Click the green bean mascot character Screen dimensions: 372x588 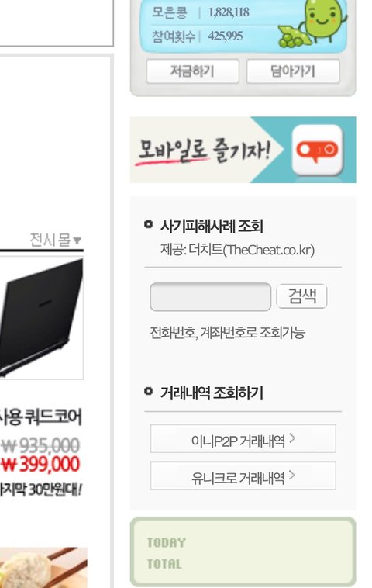pos(313,23)
